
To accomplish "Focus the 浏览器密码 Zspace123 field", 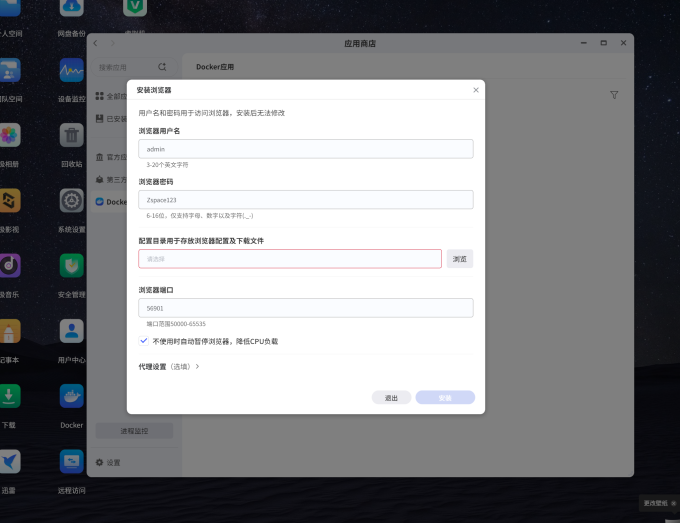I will (306, 199).
